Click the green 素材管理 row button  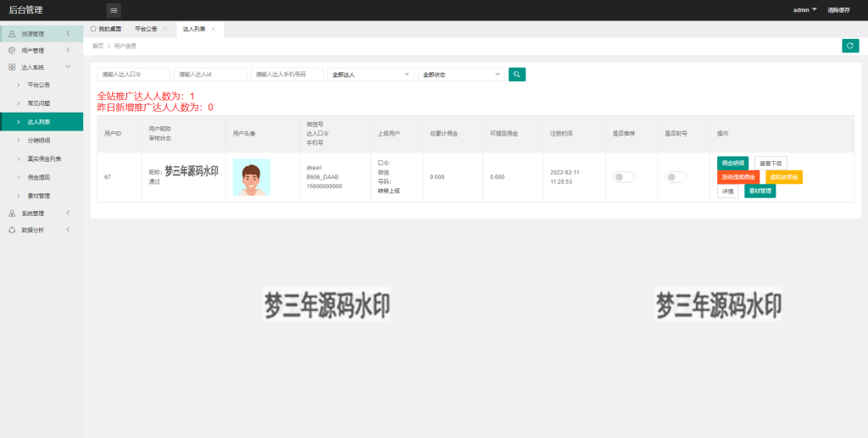(x=760, y=191)
